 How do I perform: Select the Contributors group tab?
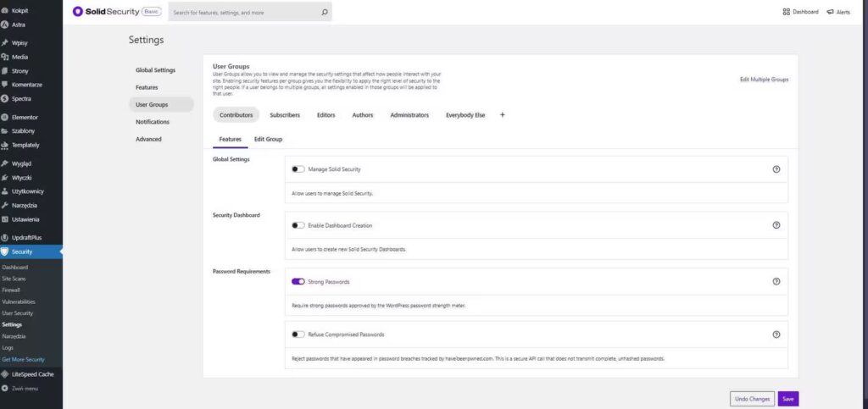click(236, 115)
